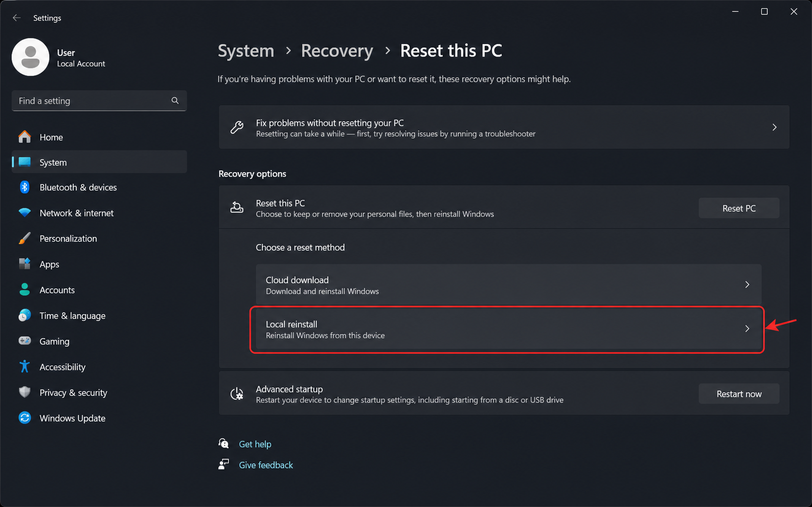
Task: Click the Accessibility figure icon
Action: (x=25, y=366)
